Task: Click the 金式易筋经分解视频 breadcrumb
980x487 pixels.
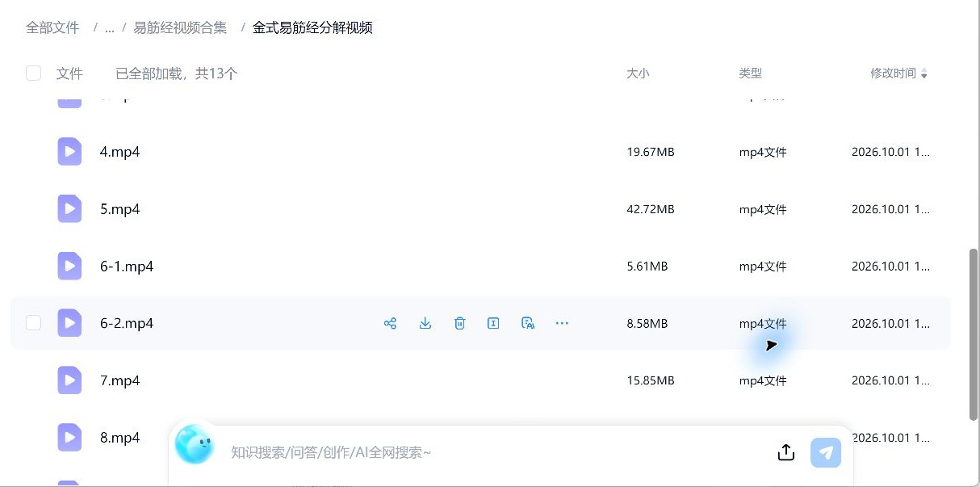Action: pyautogui.click(x=312, y=27)
